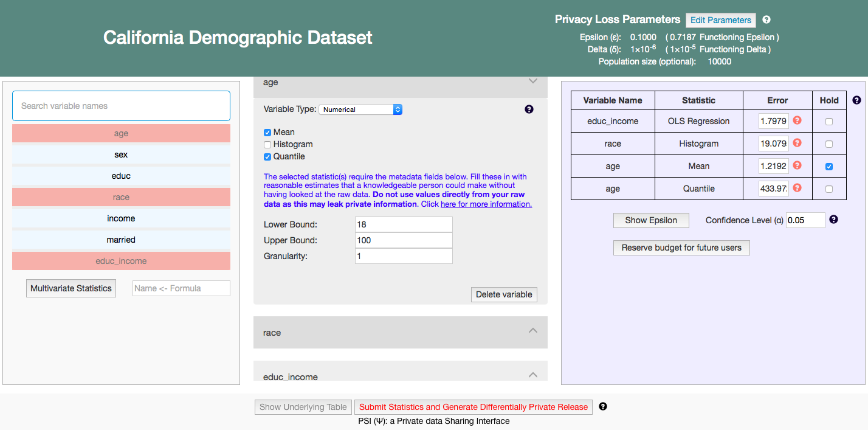Click the Search variable names field
This screenshot has width=868, height=430.
121,106
